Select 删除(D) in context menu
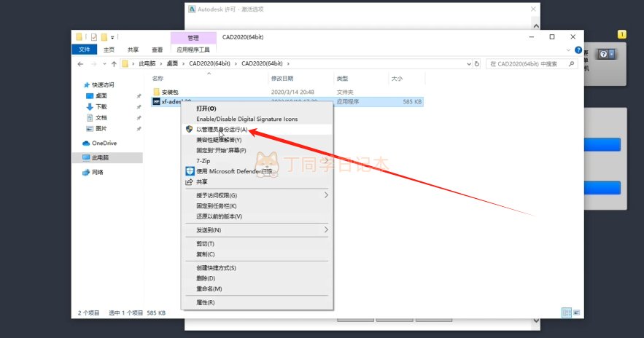The height and width of the screenshot is (338, 644). coord(206,278)
